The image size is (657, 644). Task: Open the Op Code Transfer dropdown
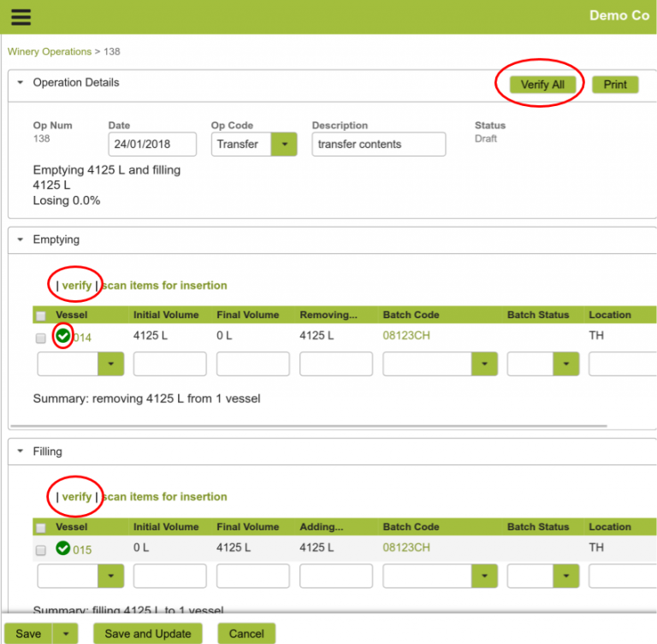pyautogui.click(x=283, y=145)
